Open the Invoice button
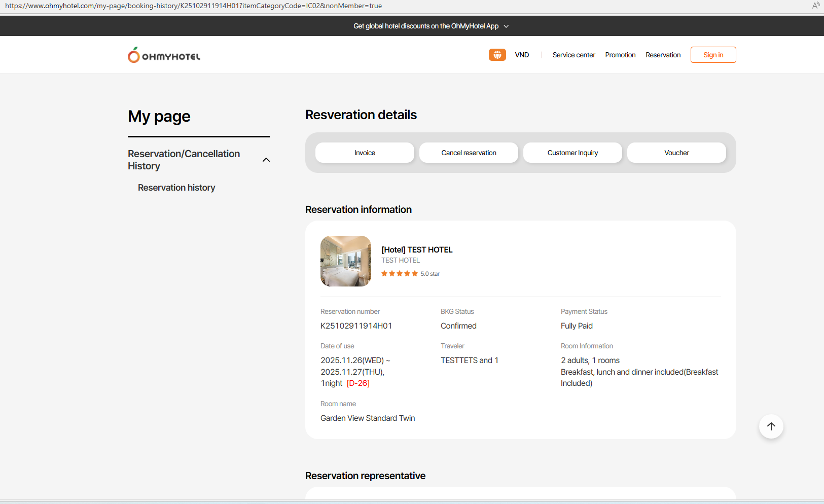Screen dimensions: 824x504 (365, 153)
